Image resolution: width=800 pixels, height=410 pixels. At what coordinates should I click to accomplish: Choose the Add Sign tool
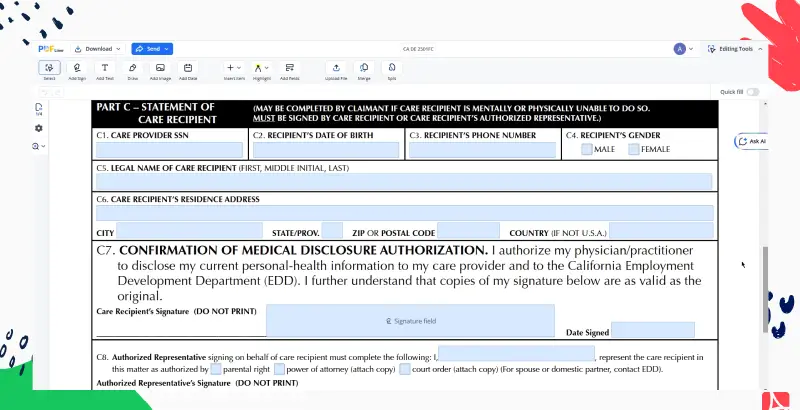pos(77,68)
